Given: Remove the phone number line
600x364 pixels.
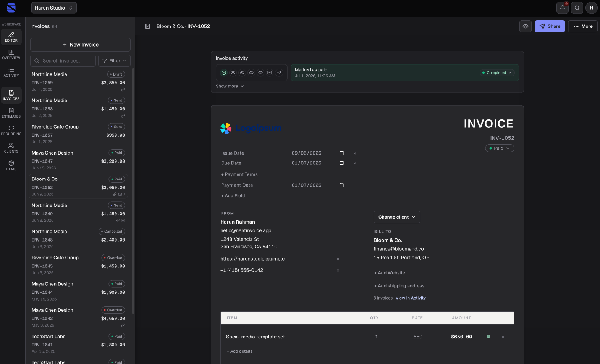Looking at the screenshot, I should (x=338, y=271).
